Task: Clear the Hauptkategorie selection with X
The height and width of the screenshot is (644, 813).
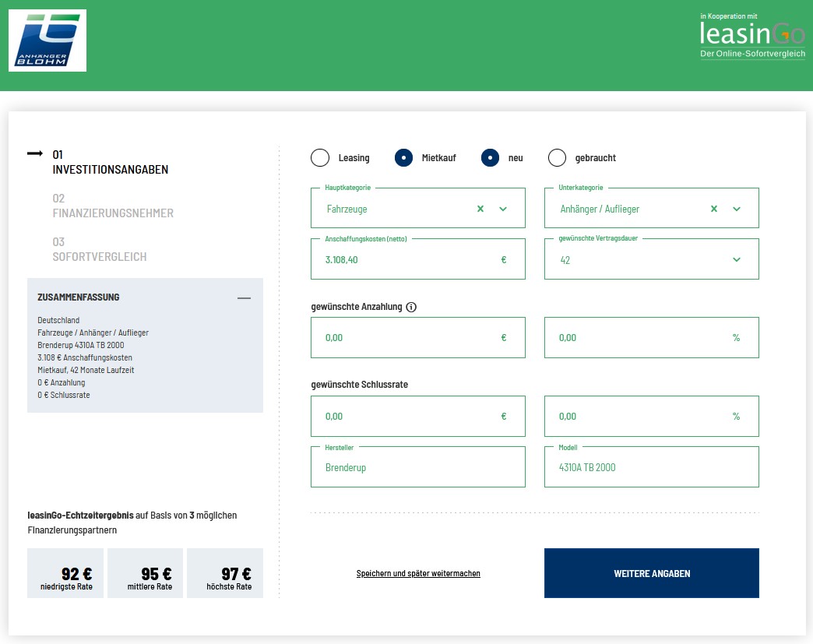Action: (480, 209)
